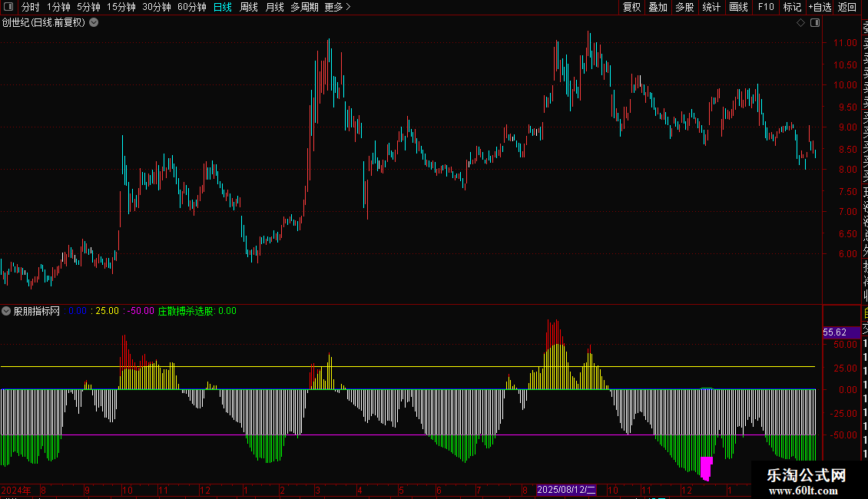Click the 标记 mark button
This screenshot has height=499, width=868.
792,7
